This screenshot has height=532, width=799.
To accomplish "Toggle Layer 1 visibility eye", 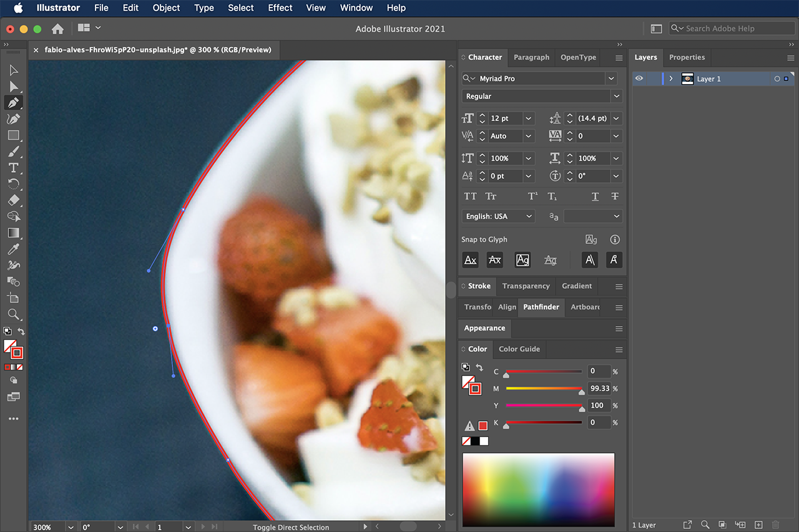I will [x=639, y=79].
